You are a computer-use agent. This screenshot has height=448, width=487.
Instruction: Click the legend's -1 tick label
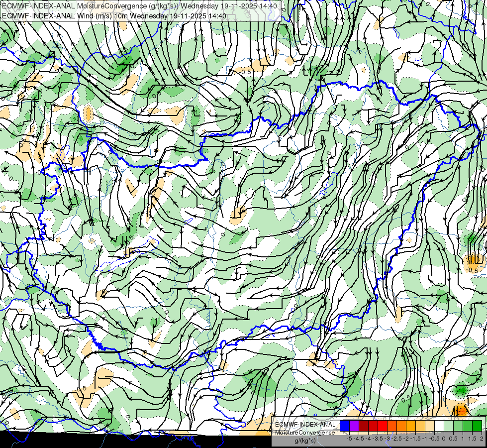[x=425, y=439]
